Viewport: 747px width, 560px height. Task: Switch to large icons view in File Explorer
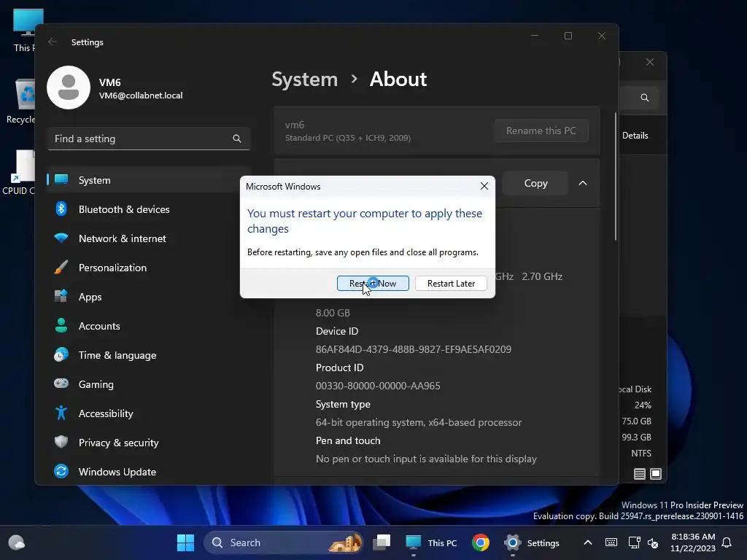[x=656, y=474]
